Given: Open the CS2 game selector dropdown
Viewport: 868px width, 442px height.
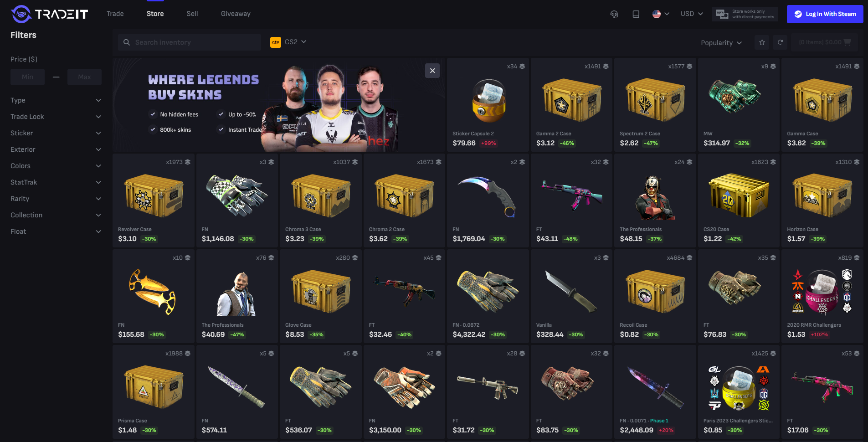Looking at the screenshot, I should [288, 42].
